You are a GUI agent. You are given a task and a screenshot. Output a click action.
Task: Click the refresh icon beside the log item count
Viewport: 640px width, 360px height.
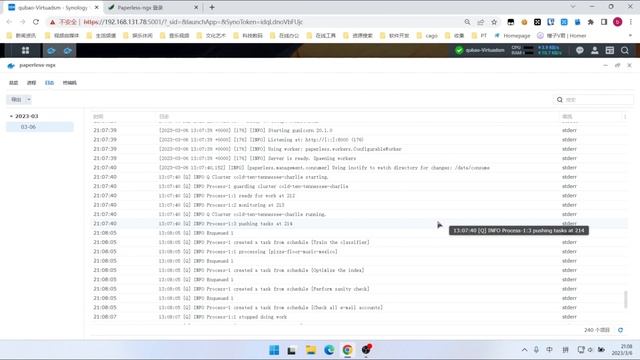(x=620, y=330)
